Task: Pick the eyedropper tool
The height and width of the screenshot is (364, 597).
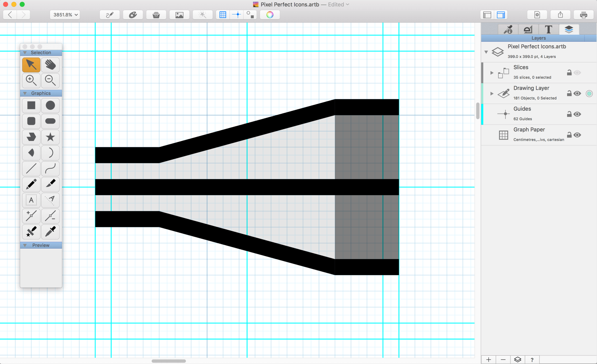Action: point(51,232)
